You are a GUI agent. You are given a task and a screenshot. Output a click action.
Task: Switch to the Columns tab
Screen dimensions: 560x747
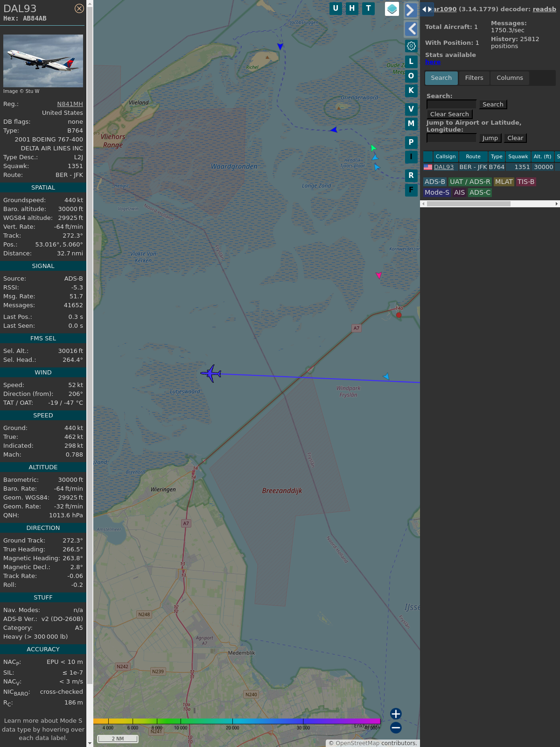pyautogui.click(x=510, y=78)
